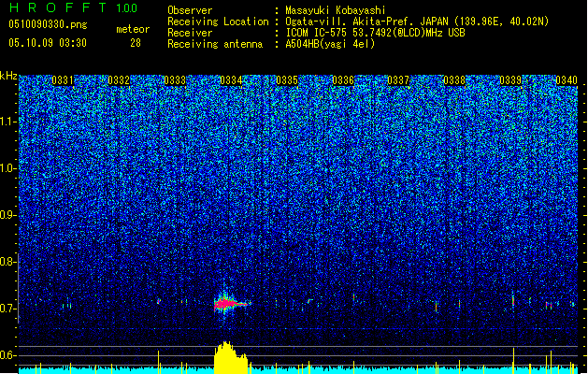
Task: Click the Observer field label
Action: 190,10
